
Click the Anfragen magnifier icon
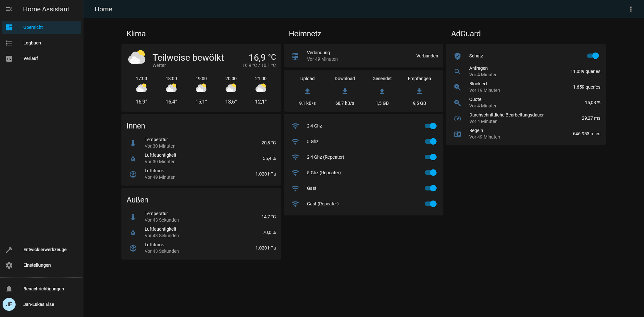point(457,72)
